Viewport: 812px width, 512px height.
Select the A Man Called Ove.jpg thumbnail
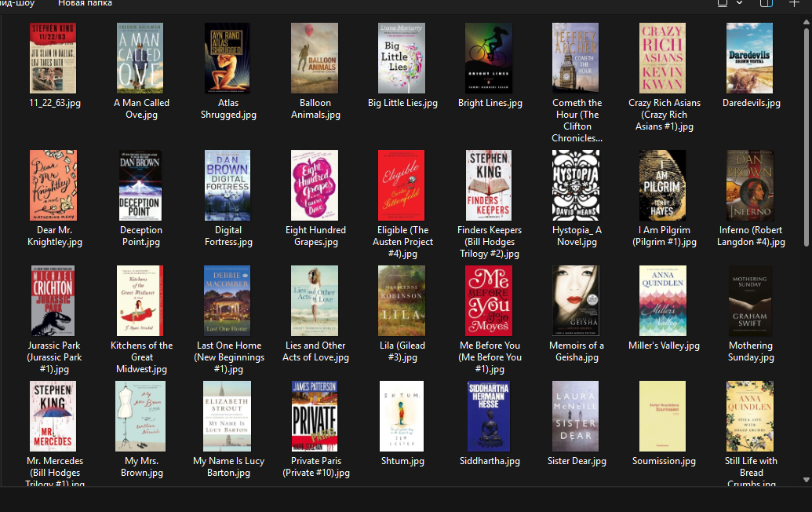click(x=140, y=58)
